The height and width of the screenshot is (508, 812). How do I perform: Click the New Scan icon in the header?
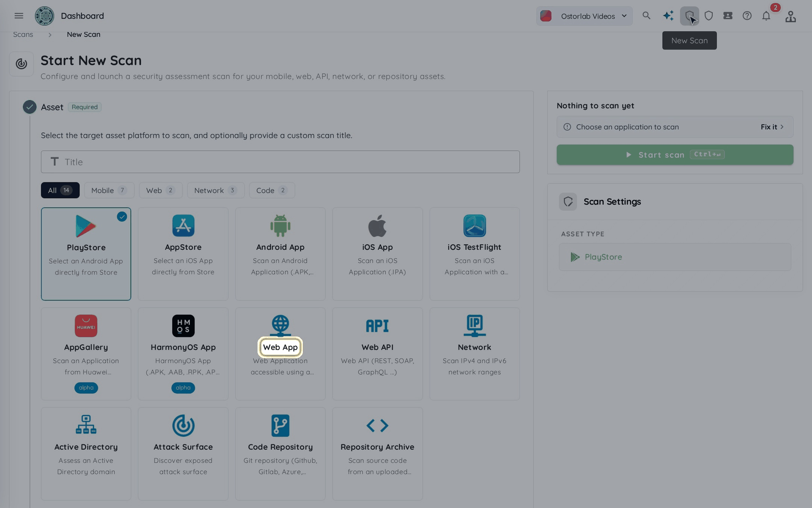[x=689, y=16]
